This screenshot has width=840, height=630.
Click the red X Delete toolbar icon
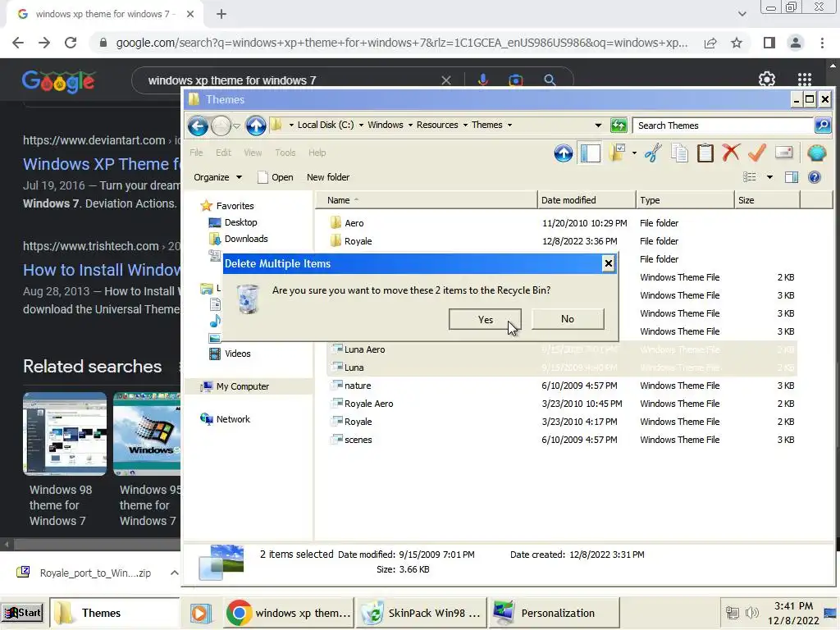(731, 153)
